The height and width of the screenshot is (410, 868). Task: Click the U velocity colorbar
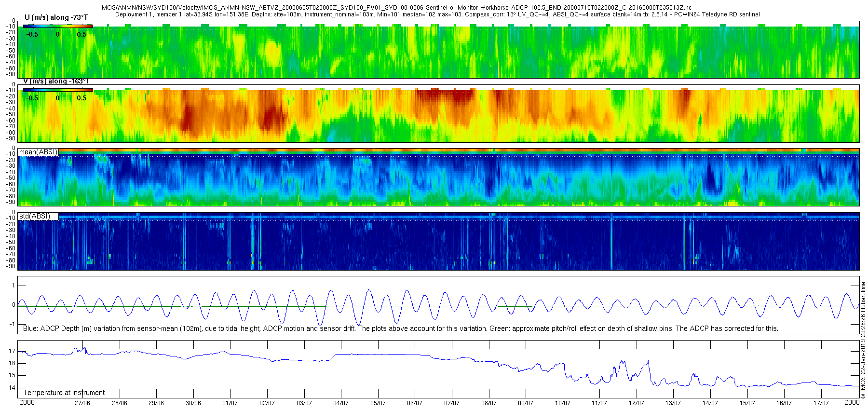[58, 26]
